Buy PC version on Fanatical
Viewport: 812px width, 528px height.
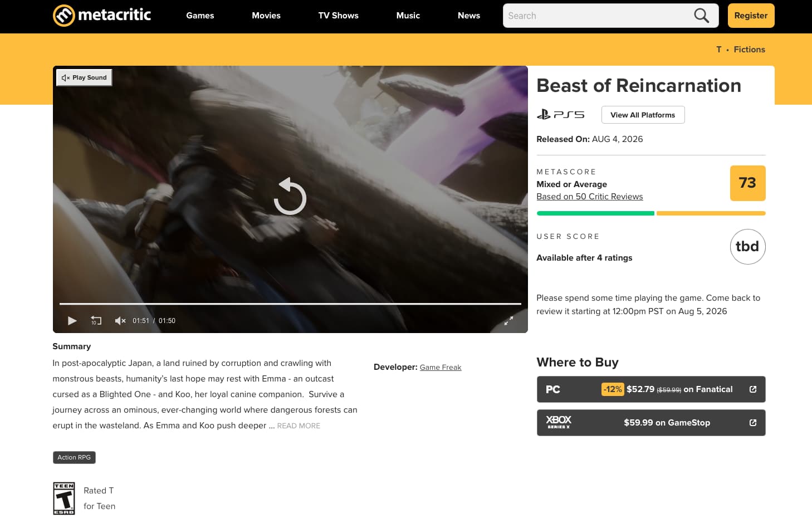(x=651, y=389)
